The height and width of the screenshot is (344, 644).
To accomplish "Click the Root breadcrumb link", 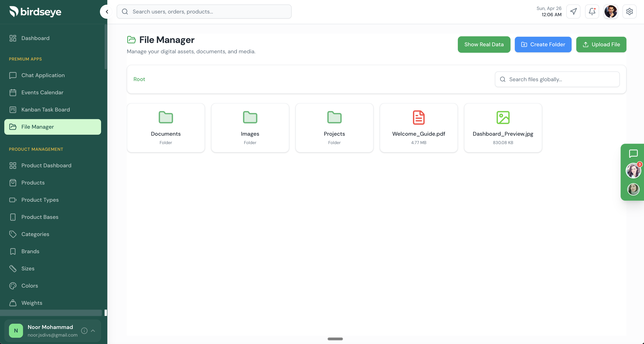I will [x=139, y=79].
